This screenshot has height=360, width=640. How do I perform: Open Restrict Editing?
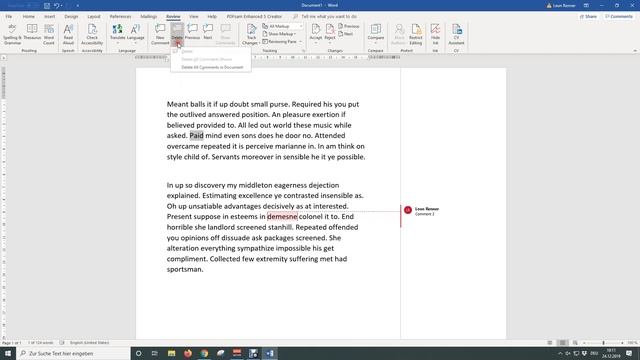tap(416, 34)
